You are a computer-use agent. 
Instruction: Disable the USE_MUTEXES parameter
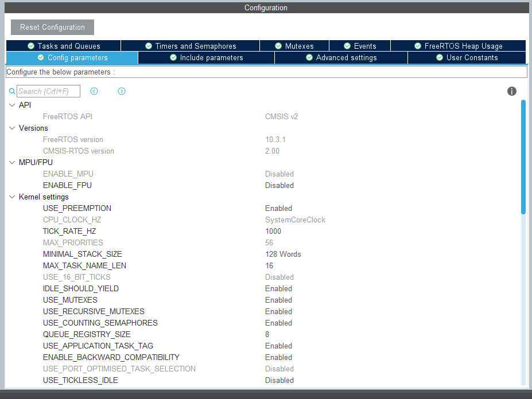point(278,300)
